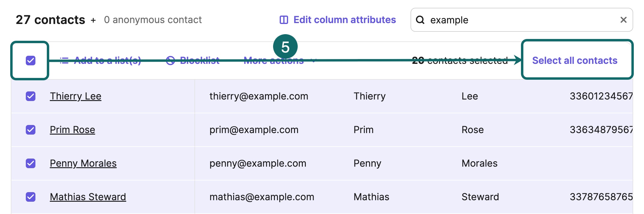The height and width of the screenshot is (214, 644).
Task: Open Mathias Steward's contact profile
Action: 88,197
